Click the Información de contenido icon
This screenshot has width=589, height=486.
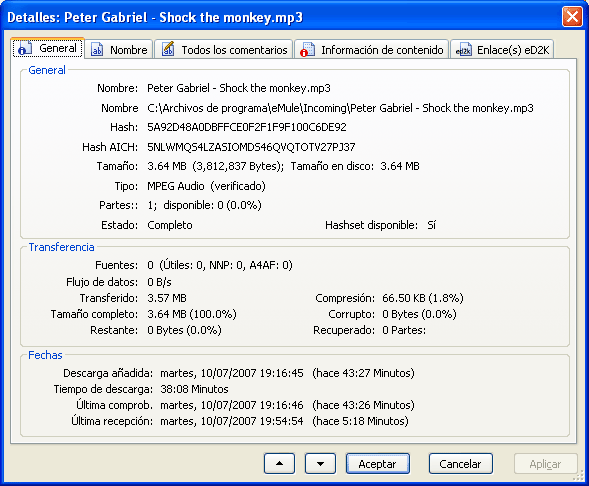(x=307, y=50)
